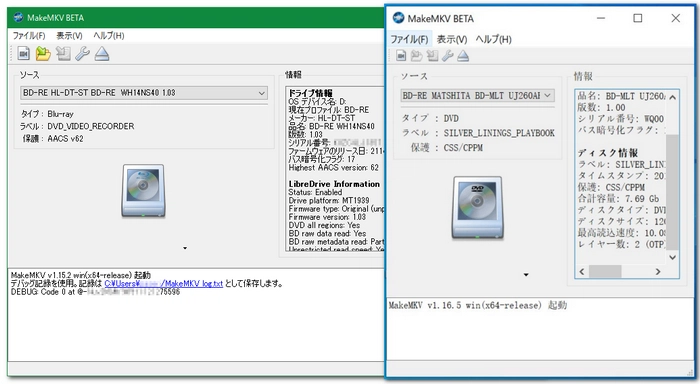Click the large Blu-ray drive icon to open disc
The image size is (700, 384).
coord(143,191)
